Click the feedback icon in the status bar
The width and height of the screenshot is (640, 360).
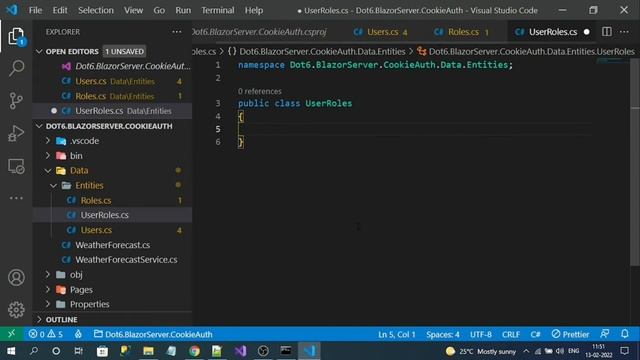(604, 334)
